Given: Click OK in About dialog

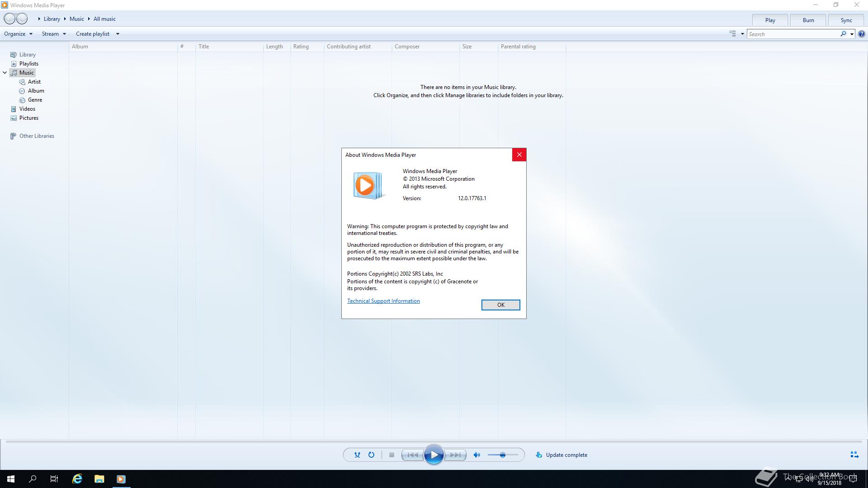Looking at the screenshot, I should pos(500,305).
